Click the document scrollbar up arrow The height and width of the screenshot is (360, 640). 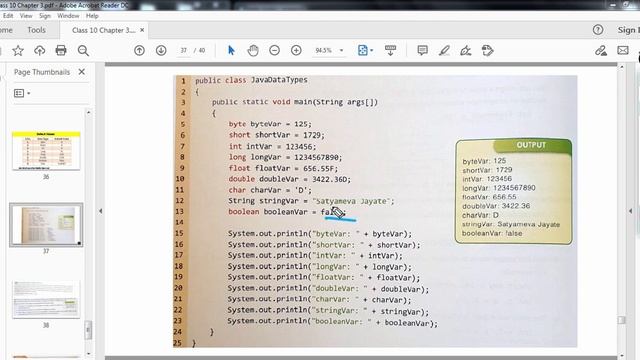[x=622, y=67]
